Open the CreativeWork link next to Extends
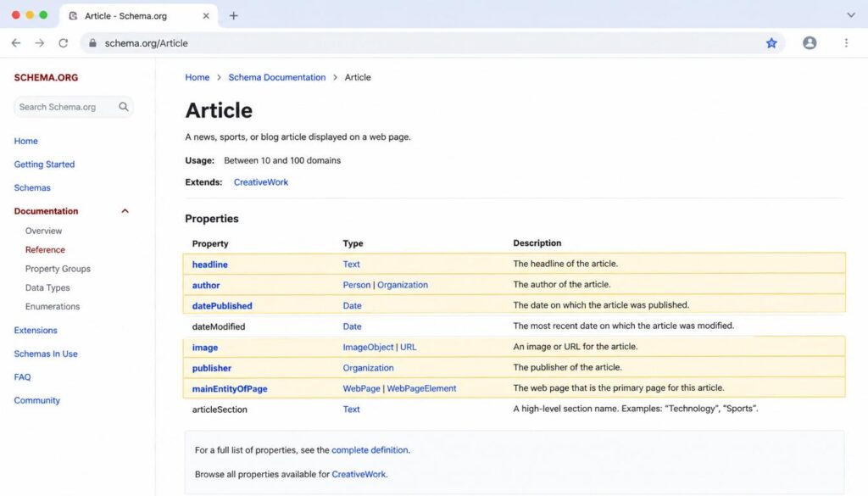 click(x=261, y=182)
